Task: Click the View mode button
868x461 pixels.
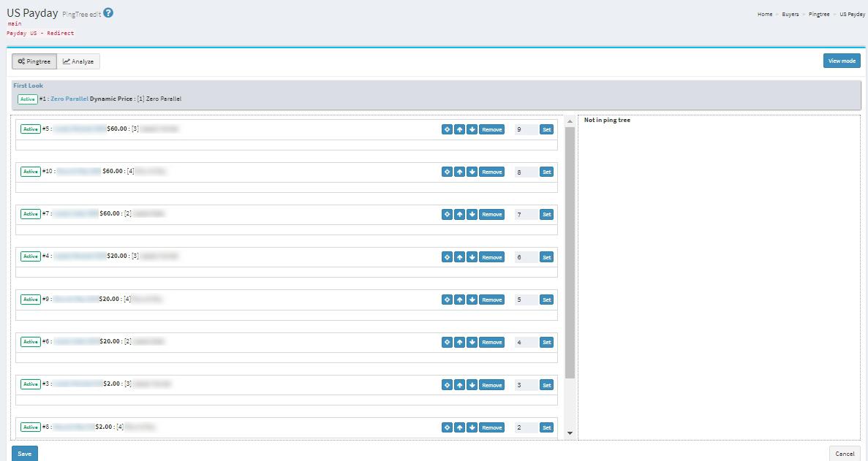Action: 841,61
